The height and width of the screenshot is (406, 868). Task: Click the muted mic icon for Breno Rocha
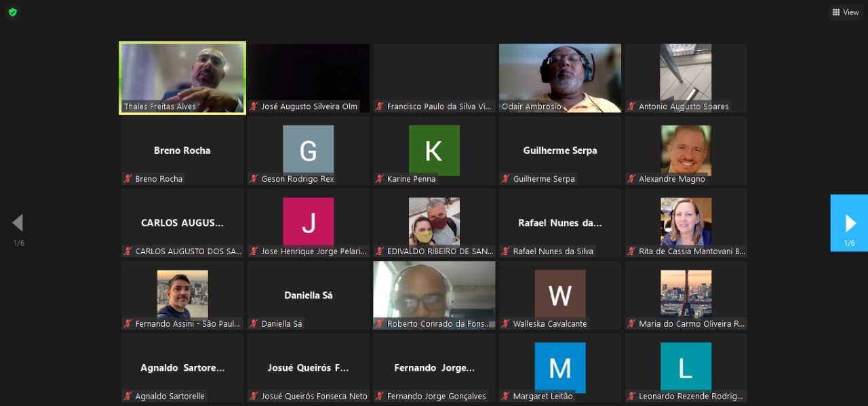(x=127, y=179)
